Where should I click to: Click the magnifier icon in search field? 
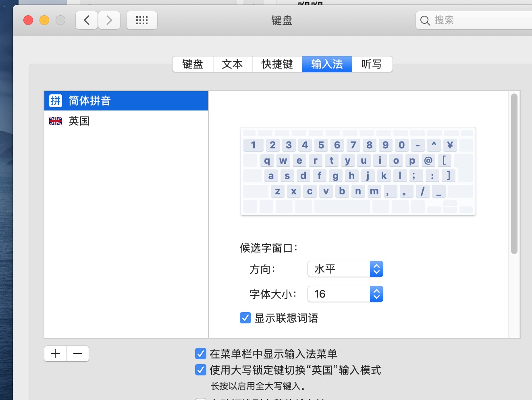[425, 21]
